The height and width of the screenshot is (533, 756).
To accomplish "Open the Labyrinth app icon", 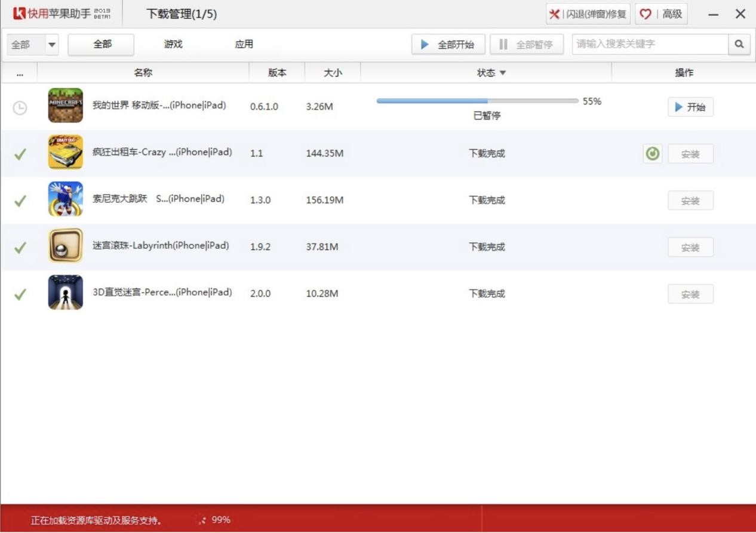I will click(x=66, y=245).
